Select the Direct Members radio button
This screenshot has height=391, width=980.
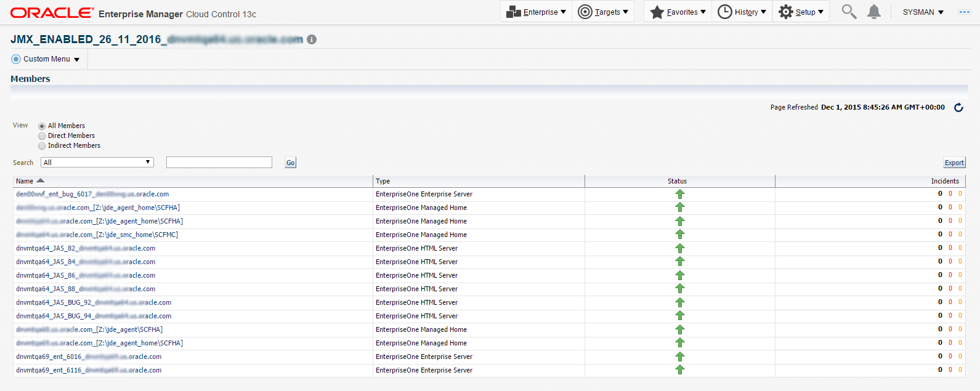coord(42,136)
